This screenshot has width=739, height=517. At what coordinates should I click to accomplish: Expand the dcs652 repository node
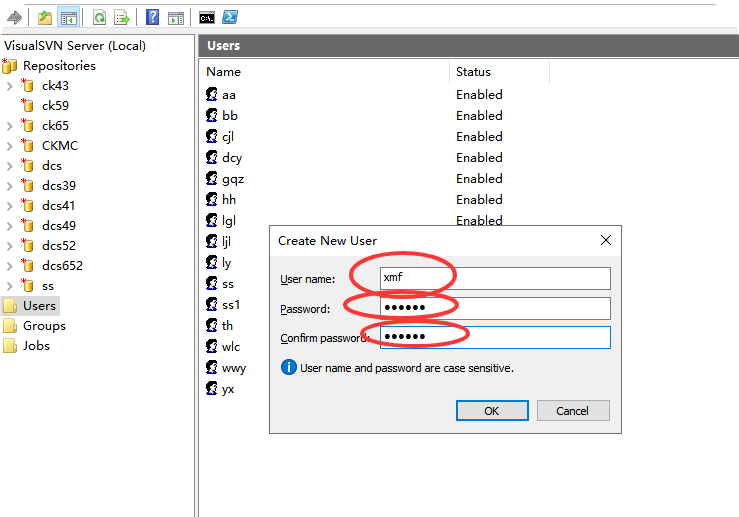9,266
